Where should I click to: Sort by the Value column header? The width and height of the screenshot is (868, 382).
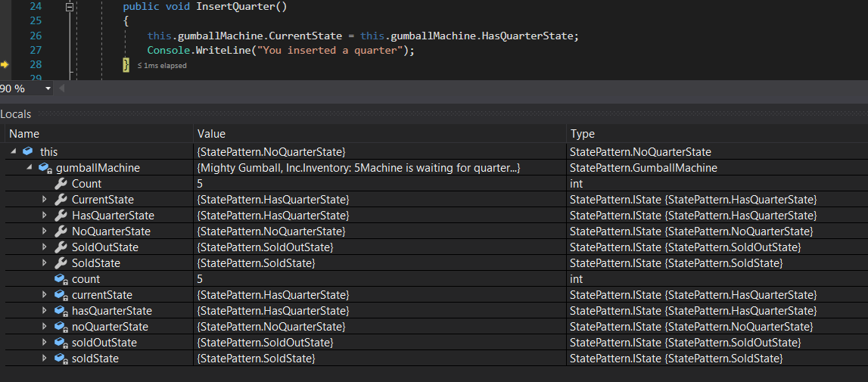click(381, 134)
